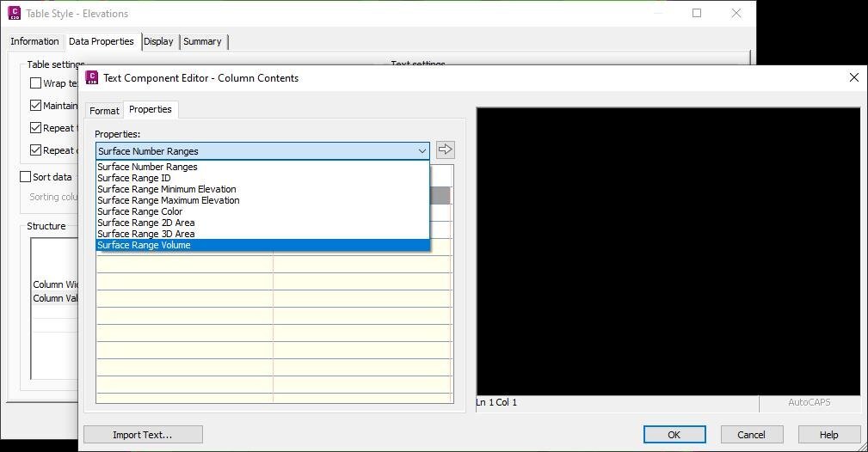
Task: Select Surface Range Color option
Action: click(262, 211)
